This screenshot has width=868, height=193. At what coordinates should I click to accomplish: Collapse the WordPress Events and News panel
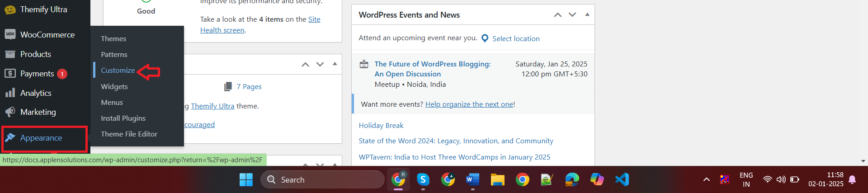[x=587, y=14]
